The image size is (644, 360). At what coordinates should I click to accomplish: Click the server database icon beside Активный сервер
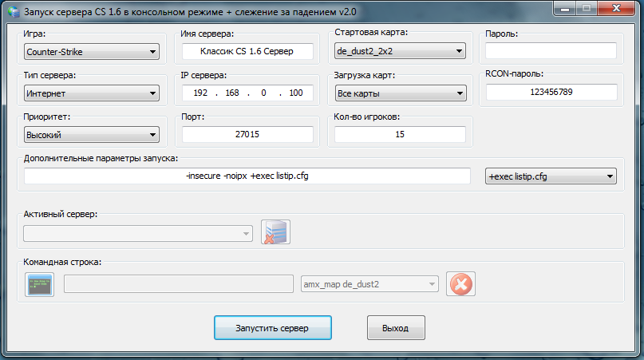click(x=275, y=233)
